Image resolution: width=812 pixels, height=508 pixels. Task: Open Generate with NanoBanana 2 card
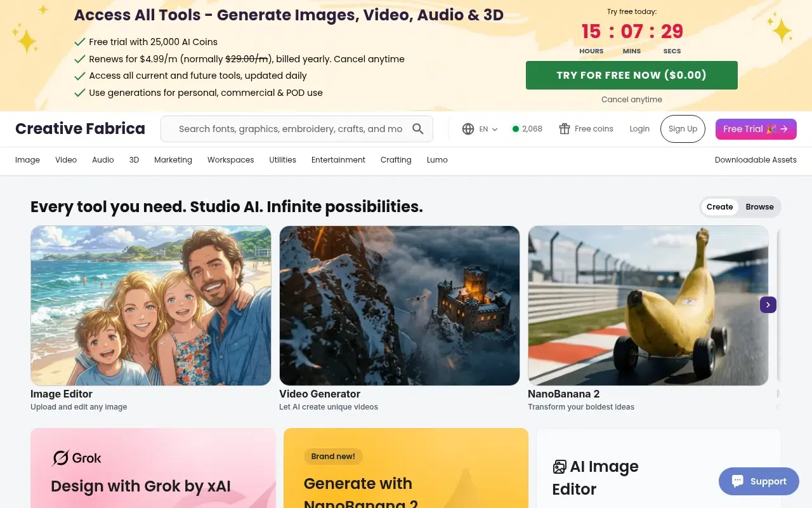click(406, 468)
